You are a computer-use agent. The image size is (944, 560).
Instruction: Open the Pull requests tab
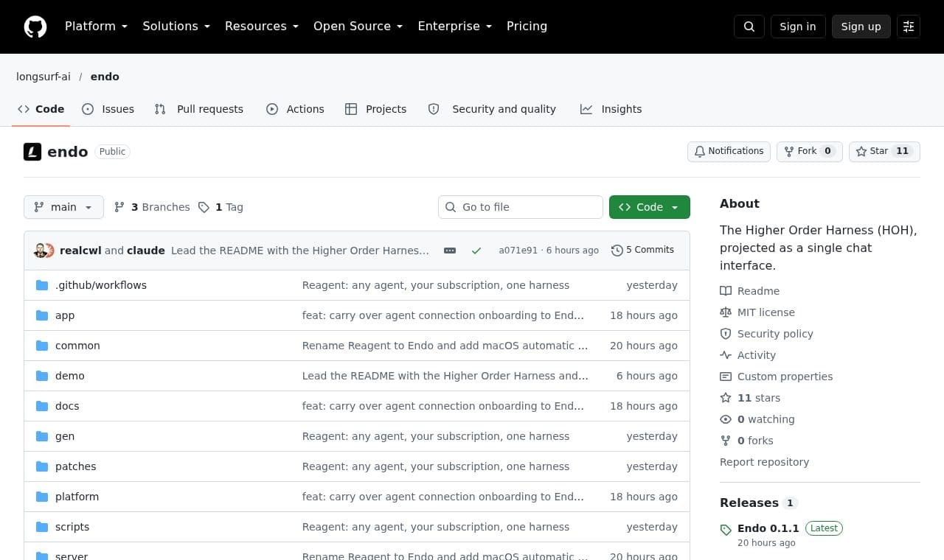tap(199, 109)
